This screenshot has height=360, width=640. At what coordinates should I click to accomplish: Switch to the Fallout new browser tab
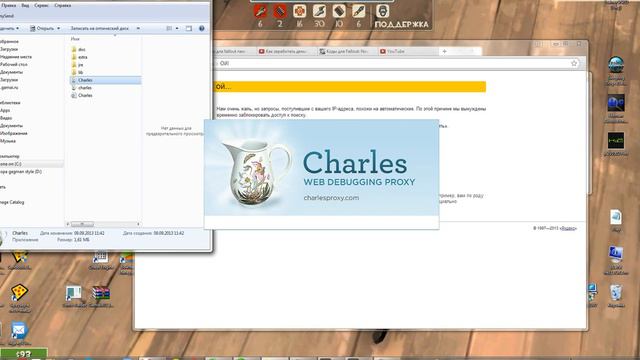pyautogui.click(x=234, y=51)
